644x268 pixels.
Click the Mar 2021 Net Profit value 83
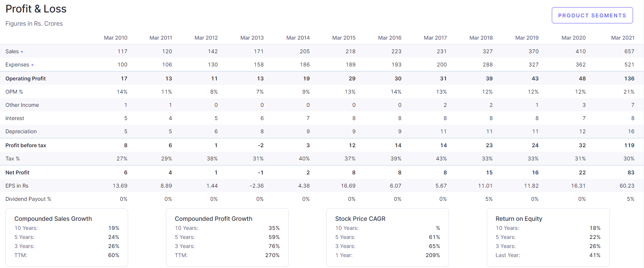(631, 173)
